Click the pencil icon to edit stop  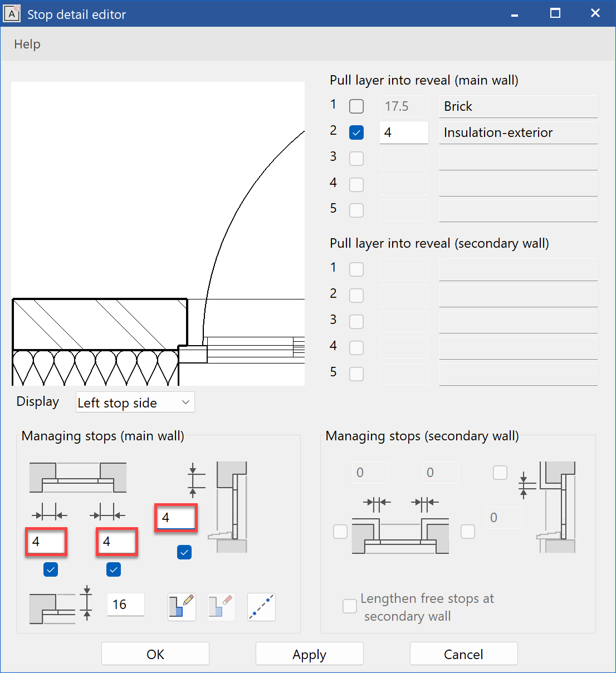click(x=182, y=607)
